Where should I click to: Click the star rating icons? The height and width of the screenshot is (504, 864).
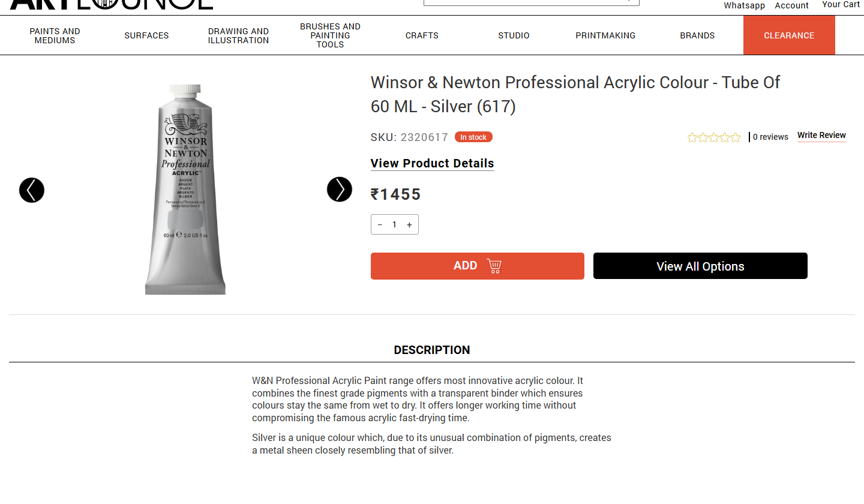tap(713, 137)
